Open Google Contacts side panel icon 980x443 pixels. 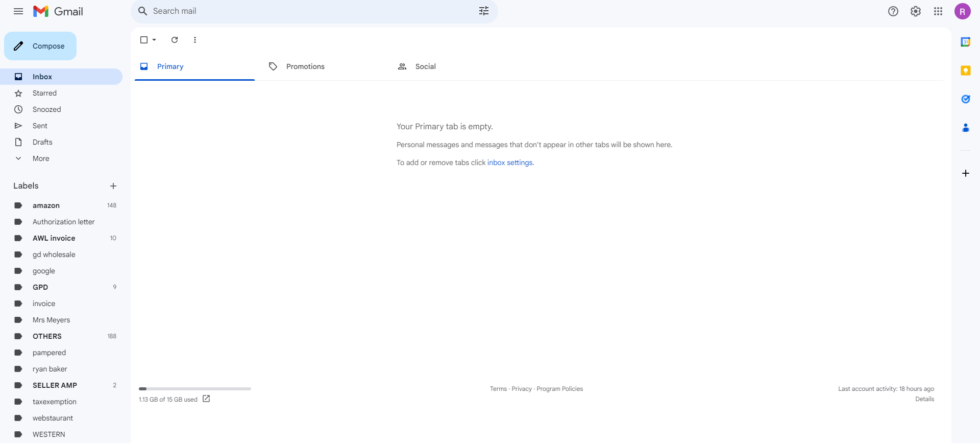point(965,128)
